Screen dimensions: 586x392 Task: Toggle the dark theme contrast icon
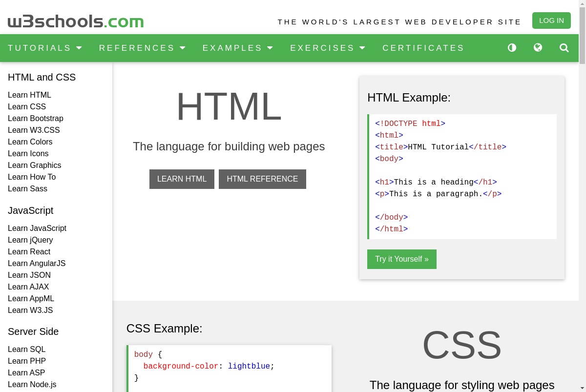pos(512,48)
